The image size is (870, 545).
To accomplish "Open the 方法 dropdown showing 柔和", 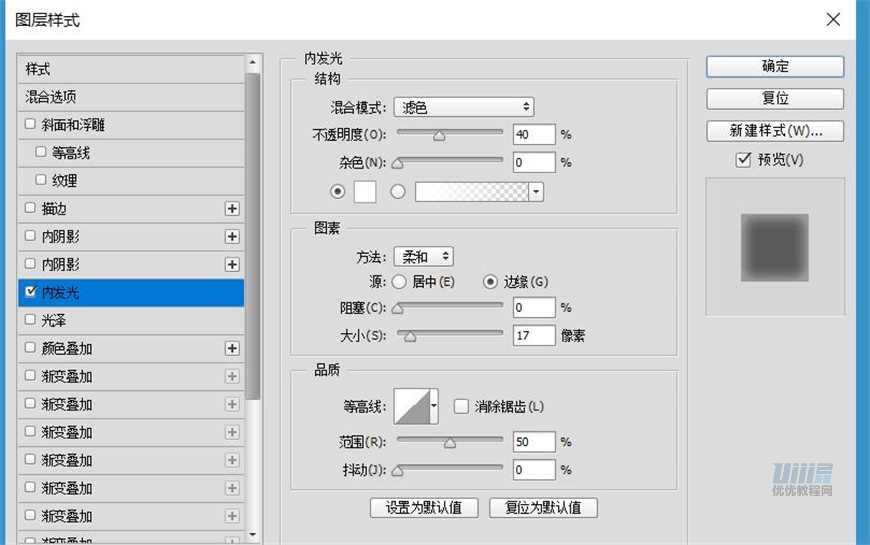I will click(423, 256).
